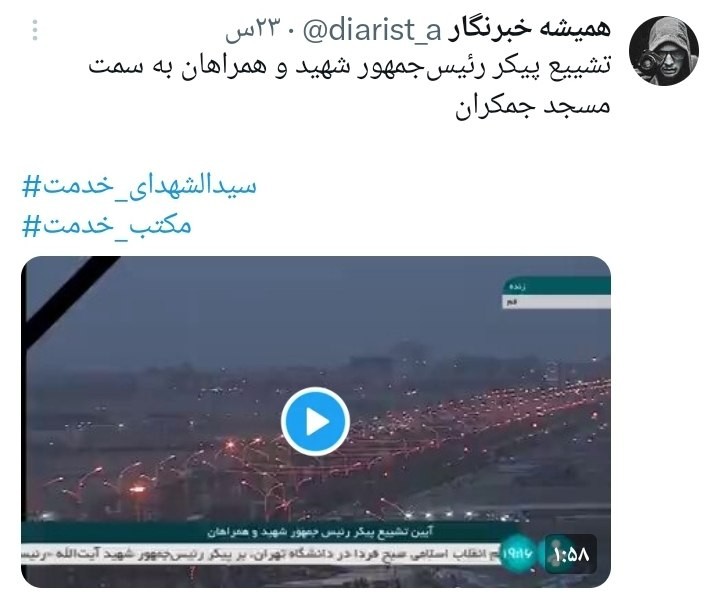Click the 1:58 video duration badge
The height and width of the screenshot is (600, 720).
coord(571,554)
